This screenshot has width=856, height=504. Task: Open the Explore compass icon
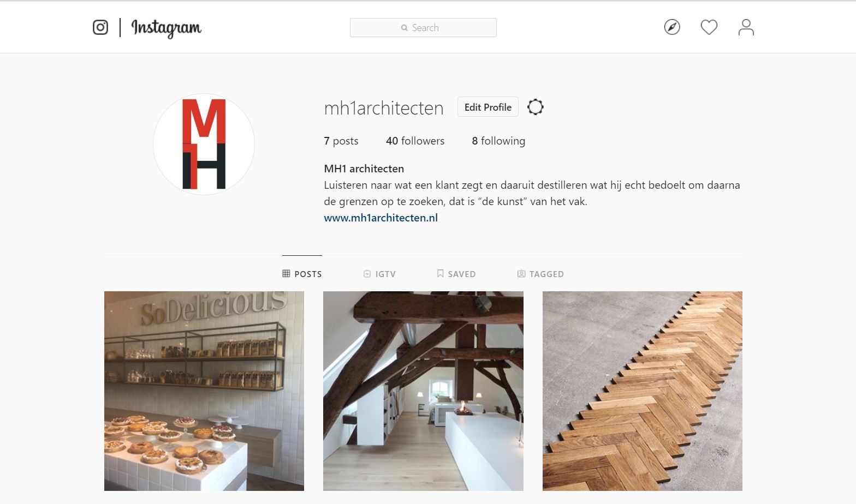pos(672,27)
